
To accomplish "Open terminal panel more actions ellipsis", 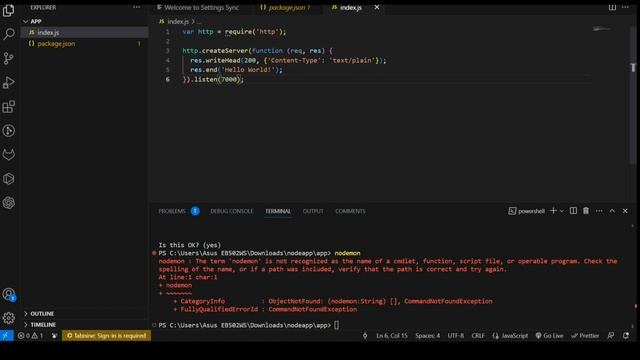I will point(599,211).
